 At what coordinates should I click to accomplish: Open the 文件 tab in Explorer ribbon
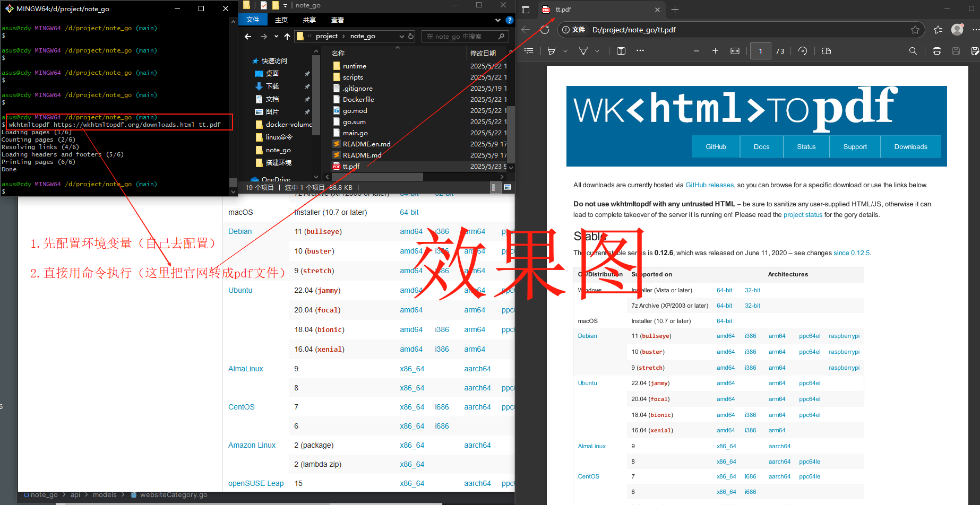(x=253, y=20)
